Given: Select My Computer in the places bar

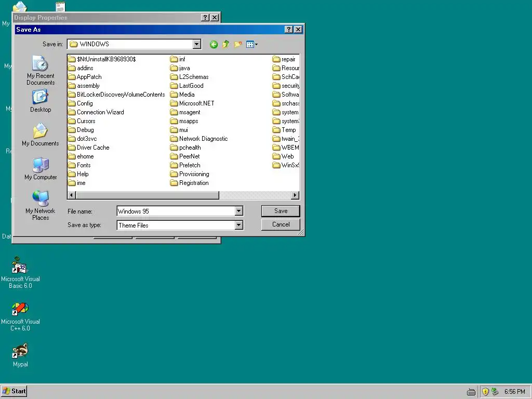Looking at the screenshot, I should (x=41, y=168).
